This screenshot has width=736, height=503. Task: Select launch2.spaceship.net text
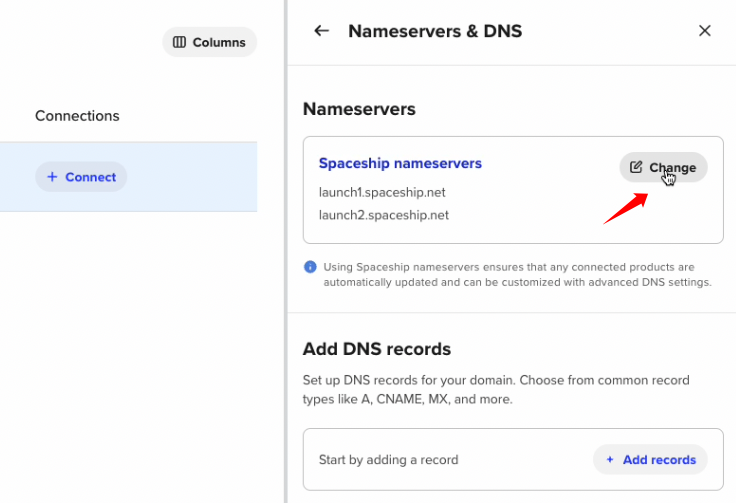point(384,215)
